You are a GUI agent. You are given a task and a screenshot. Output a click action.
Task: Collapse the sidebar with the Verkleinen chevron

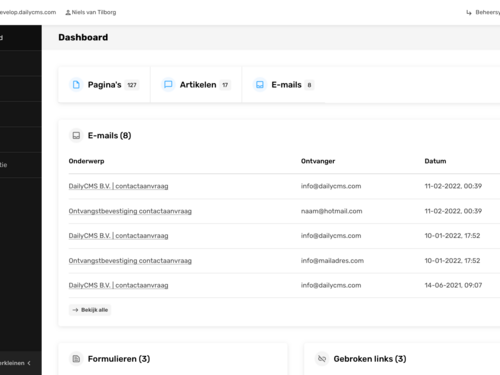29,363
